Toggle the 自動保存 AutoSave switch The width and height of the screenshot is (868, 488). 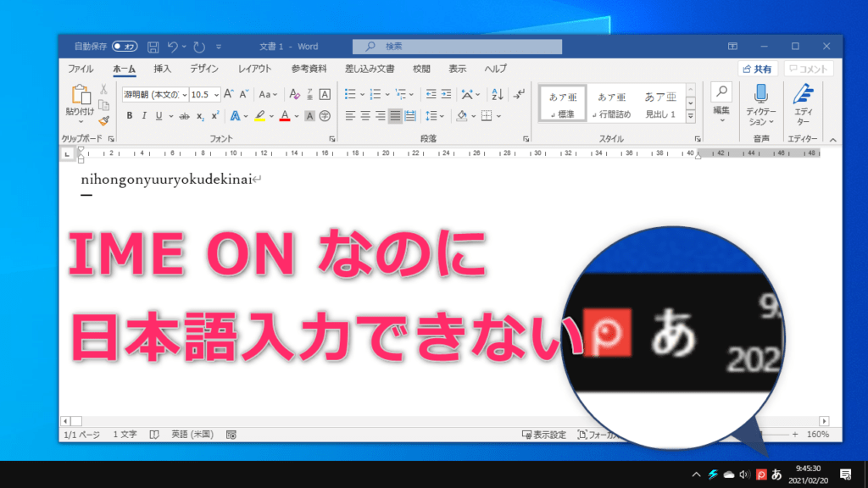125,47
